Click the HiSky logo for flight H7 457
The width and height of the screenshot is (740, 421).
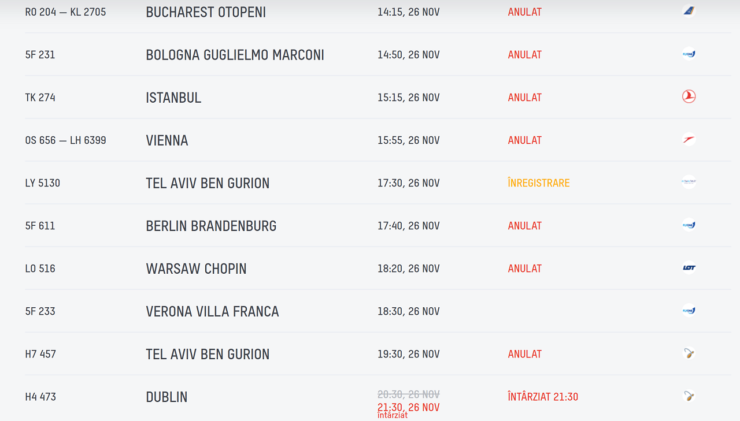[x=689, y=354]
